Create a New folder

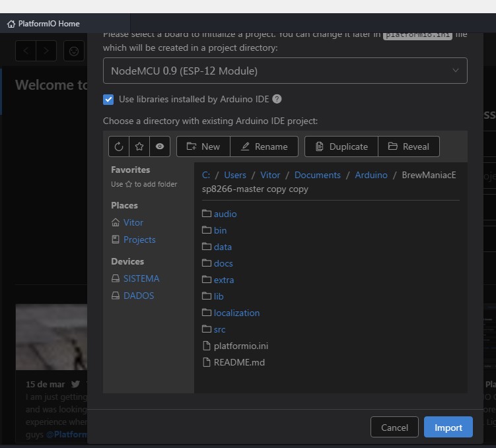[x=203, y=146]
